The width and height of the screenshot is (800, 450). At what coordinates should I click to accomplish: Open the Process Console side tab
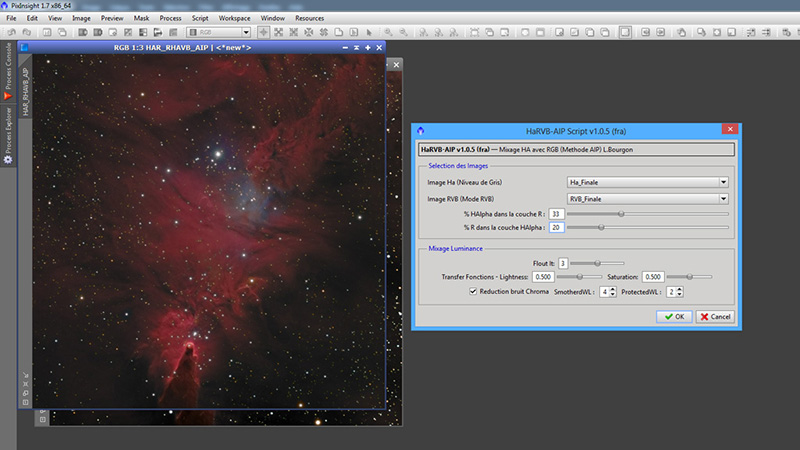[9, 69]
